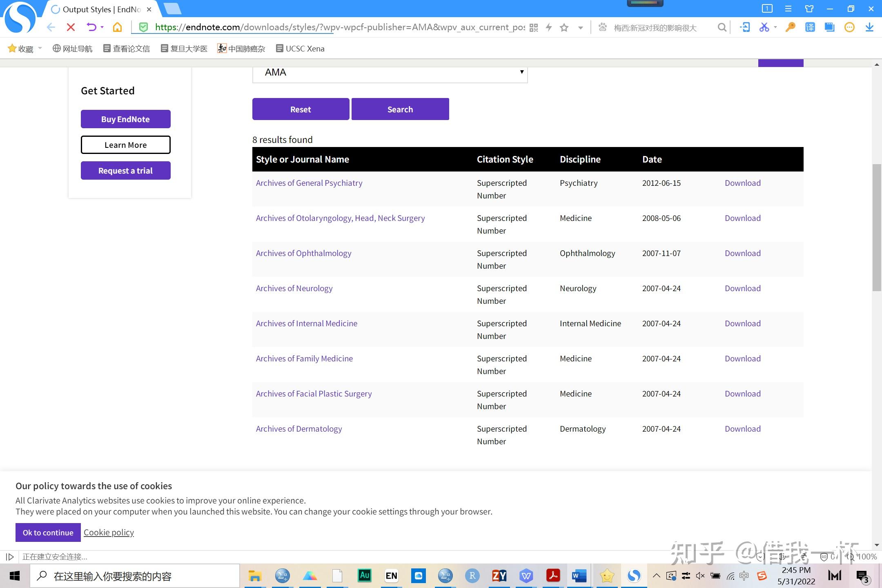Image resolution: width=882 pixels, height=588 pixels.
Task: Open the UCSC Xena bookmark
Action: tap(300, 49)
